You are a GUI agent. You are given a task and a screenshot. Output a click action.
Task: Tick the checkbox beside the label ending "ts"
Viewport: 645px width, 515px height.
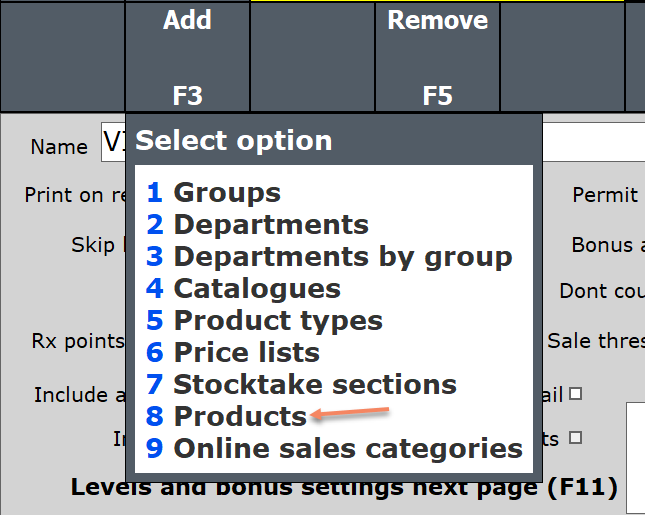click(x=575, y=438)
